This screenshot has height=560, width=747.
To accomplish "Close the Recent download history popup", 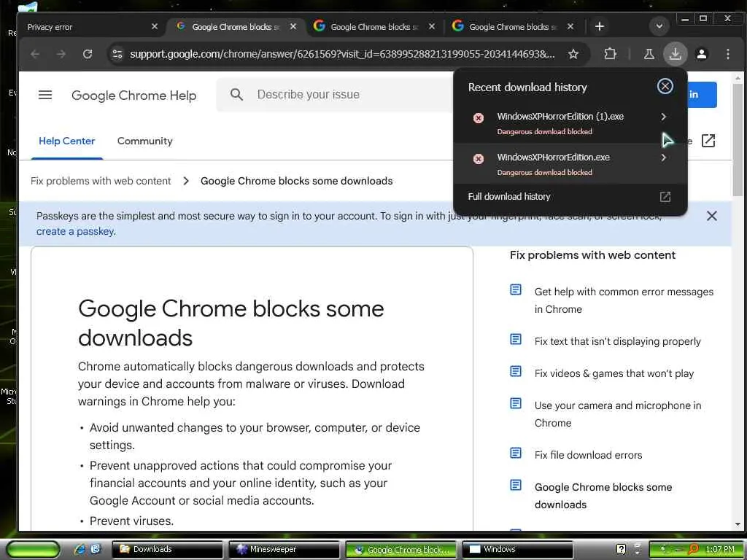I will pos(665,86).
